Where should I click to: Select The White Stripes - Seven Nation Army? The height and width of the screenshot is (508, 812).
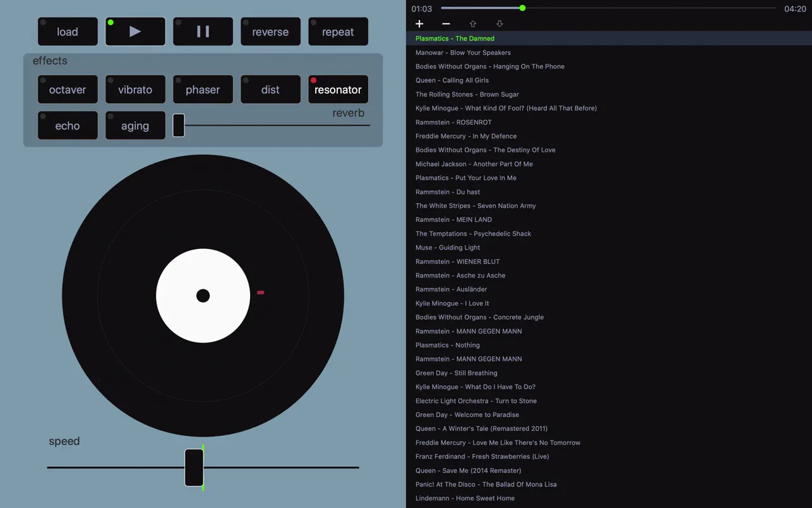(x=475, y=206)
